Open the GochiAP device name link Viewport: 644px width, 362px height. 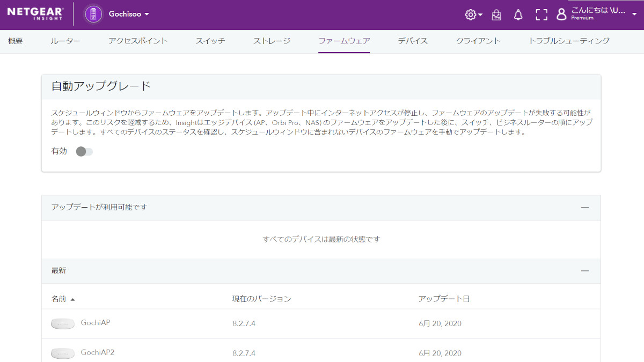click(96, 323)
